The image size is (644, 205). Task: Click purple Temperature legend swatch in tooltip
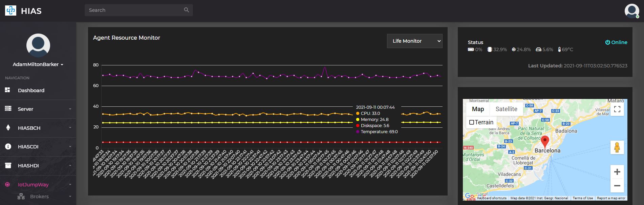(358, 132)
